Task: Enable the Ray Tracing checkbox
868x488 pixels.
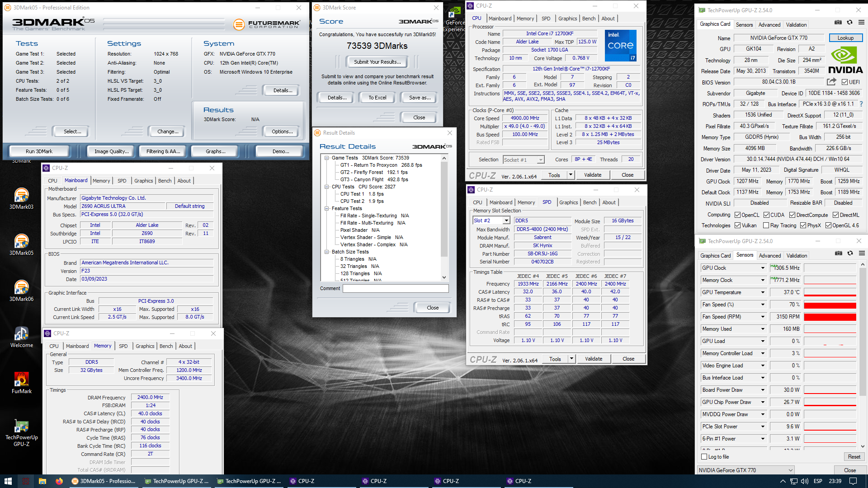Action: [x=766, y=225]
